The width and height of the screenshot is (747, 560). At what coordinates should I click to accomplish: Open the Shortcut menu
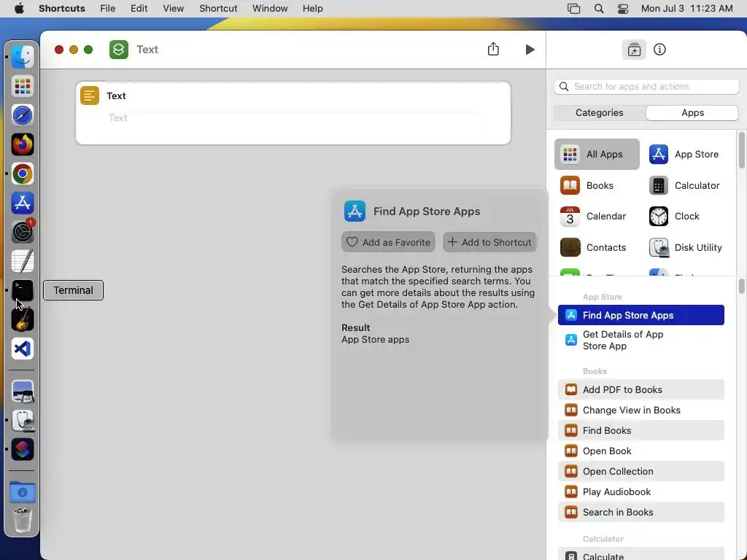pyautogui.click(x=218, y=9)
